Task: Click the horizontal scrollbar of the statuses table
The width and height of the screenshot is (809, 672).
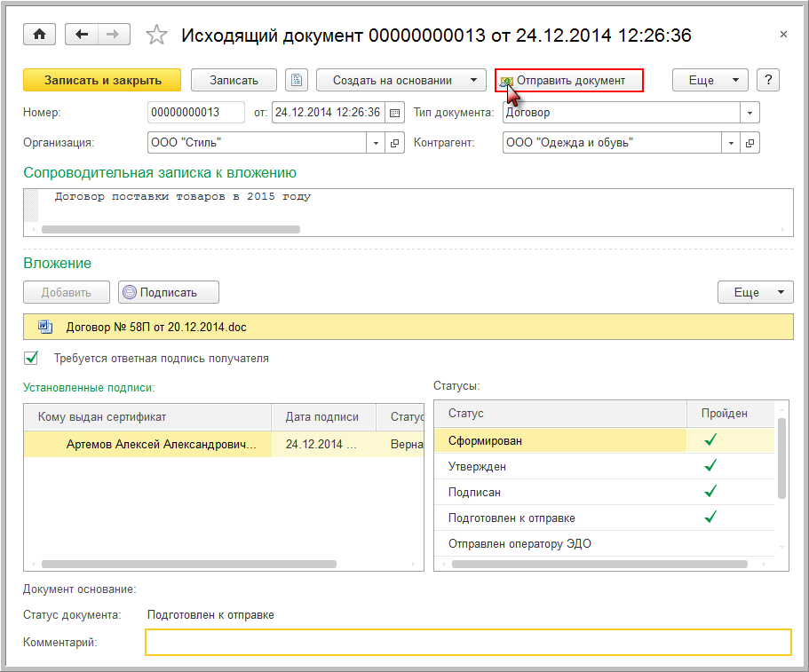Action: [599, 565]
